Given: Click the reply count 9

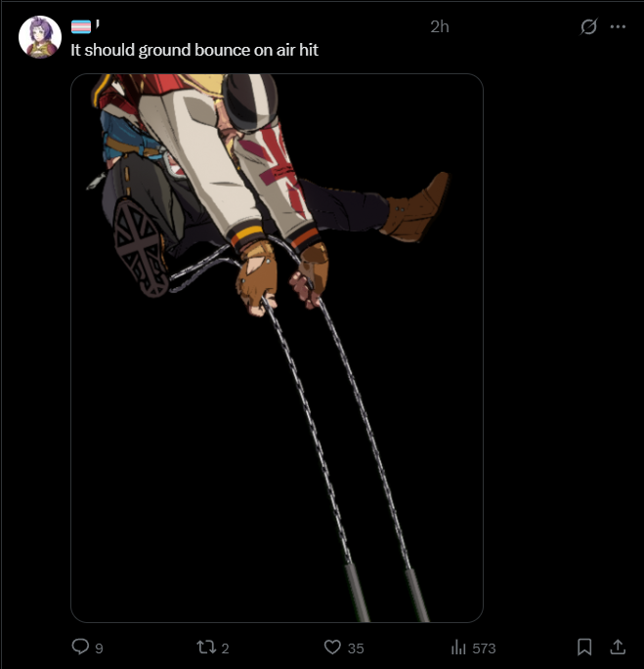Looking at the screenshot, I should point(99,648).
